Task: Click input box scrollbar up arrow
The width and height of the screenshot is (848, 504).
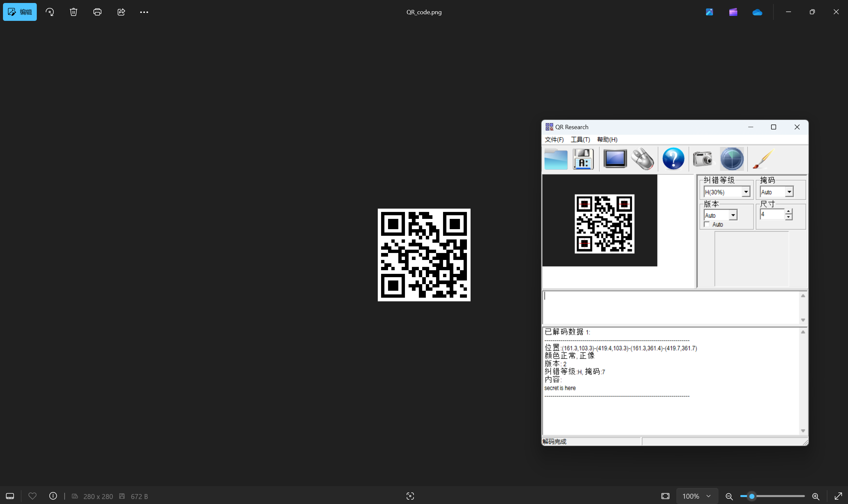Action: 803,296
